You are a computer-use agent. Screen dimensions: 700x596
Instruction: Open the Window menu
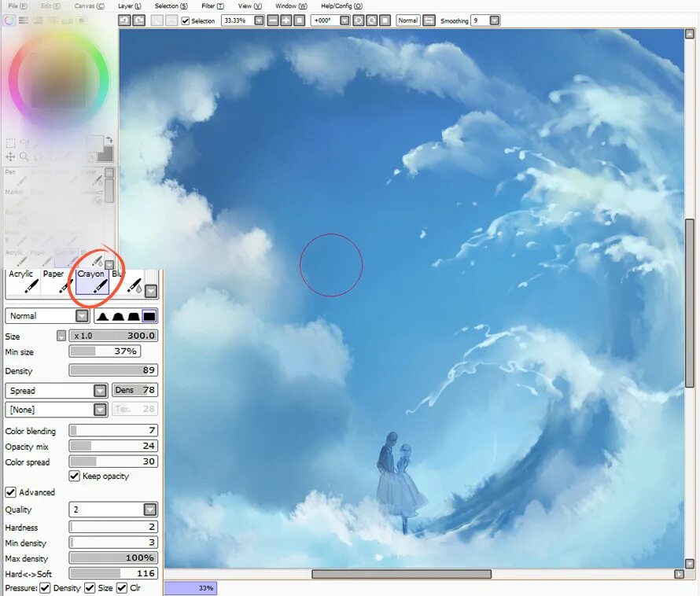click(x=291, y=6)
